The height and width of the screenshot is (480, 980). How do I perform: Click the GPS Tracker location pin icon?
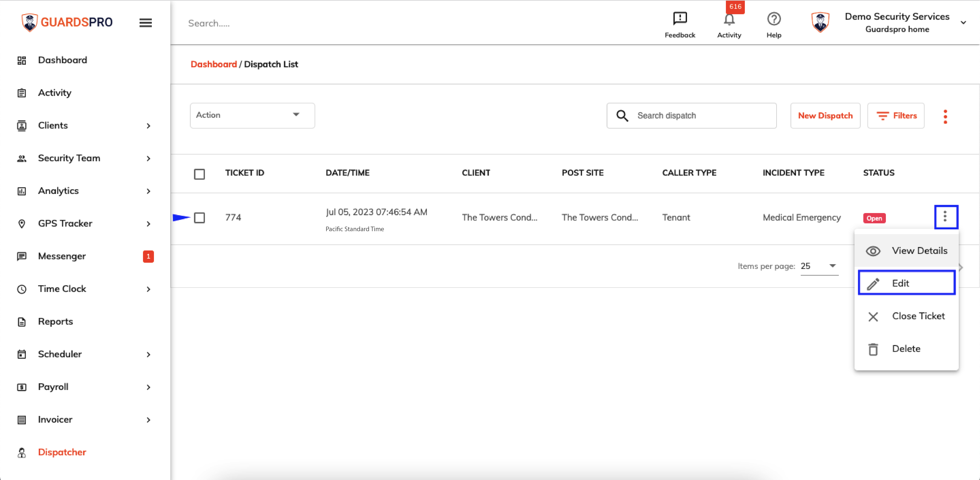22,224
